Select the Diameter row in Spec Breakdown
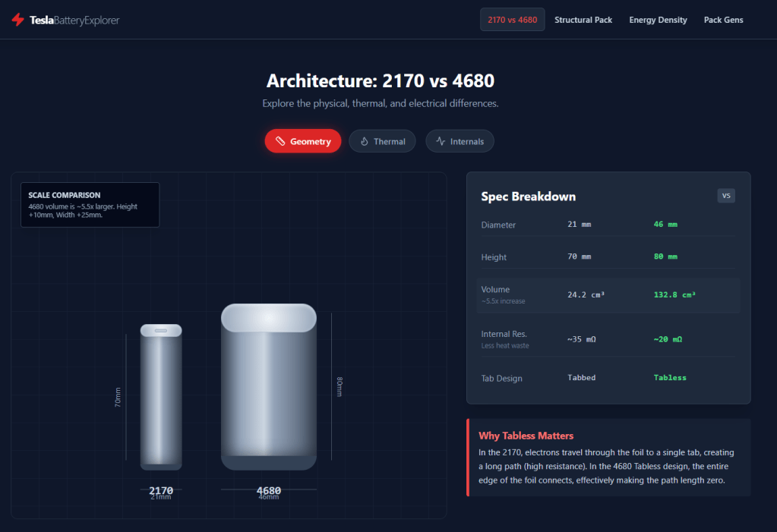The width and height of the screenshot is (777, 532). [608, 225]
